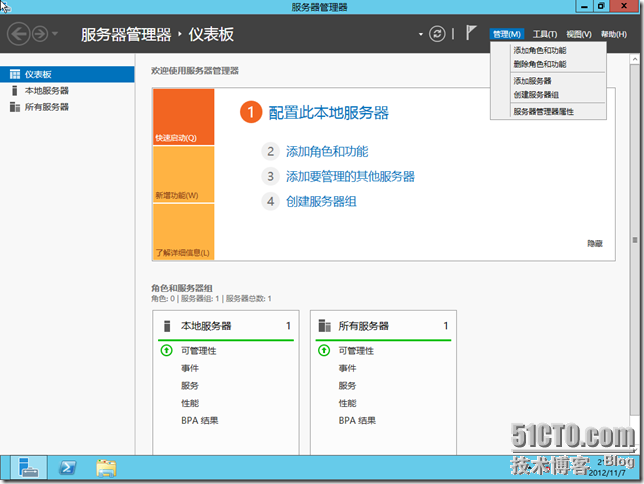This screenshot has width=644, height=484.
Task: Click the refresh icon in header
Action: point(437,34)
